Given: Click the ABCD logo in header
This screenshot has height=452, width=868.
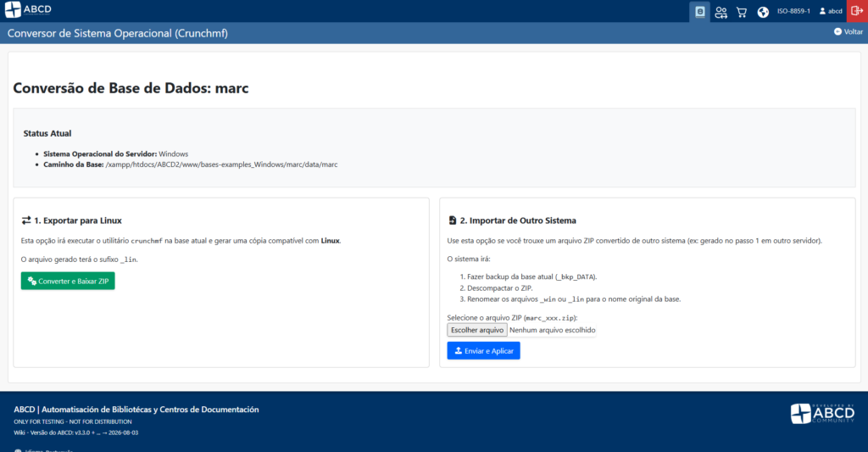Looking at the screenshot, I should pos(27,11).
